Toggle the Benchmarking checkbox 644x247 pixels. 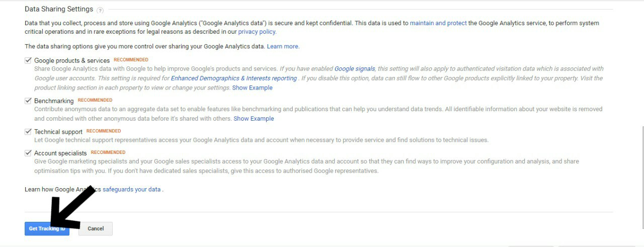click(28, 101)
